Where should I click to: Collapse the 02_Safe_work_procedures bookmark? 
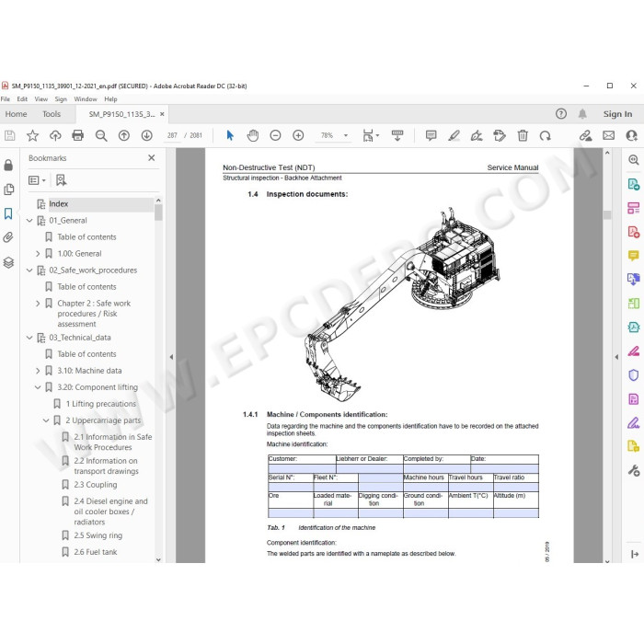pyautogui.click(x=29, y=270)
